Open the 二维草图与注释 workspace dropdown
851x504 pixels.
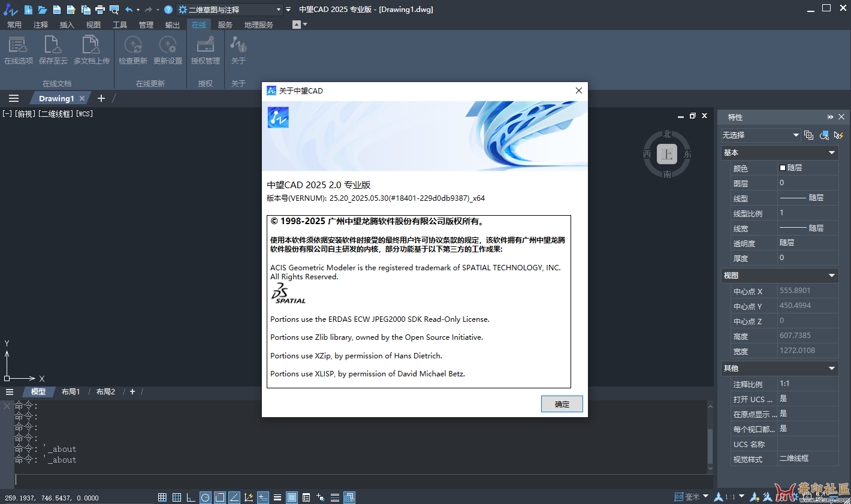pos(230,10)
